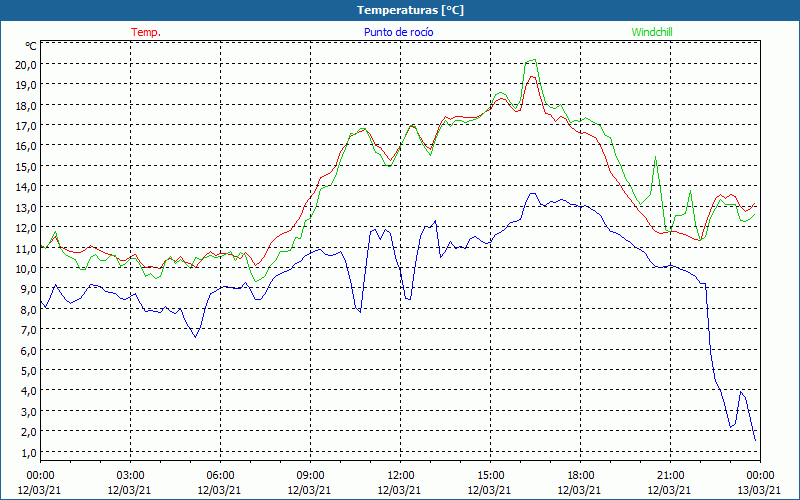Viewport: 800px width, 500px height.
Task: Click the 12,0 y-axis value
Action: (x=26, y=228)
